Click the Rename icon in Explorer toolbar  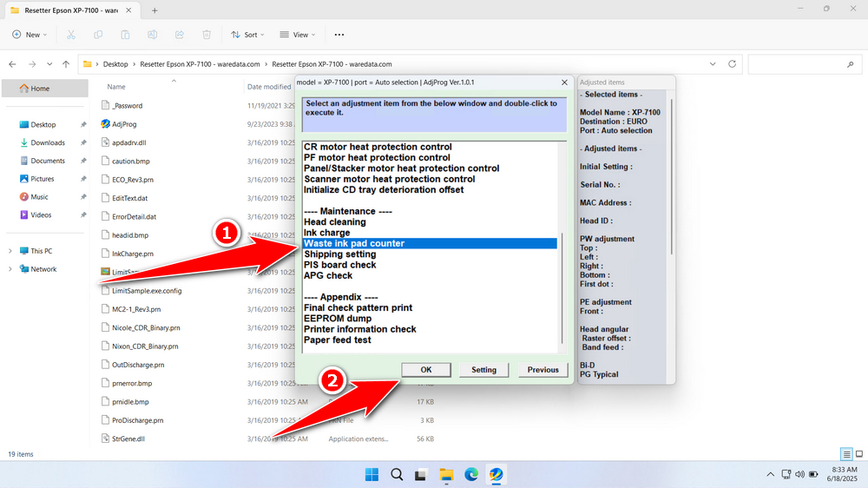tap(152, 35)
